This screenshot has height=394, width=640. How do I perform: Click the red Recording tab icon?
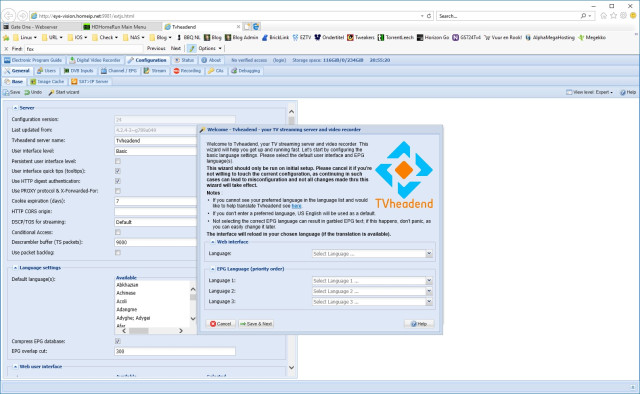click(176, 71)
